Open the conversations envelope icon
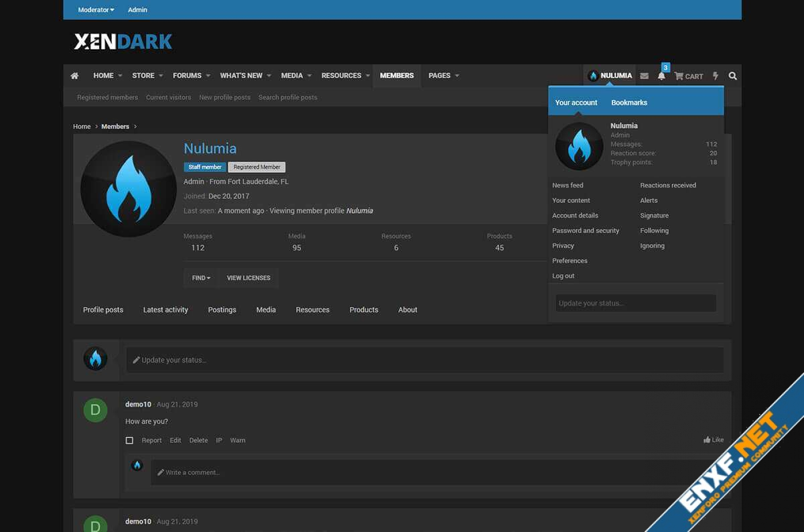Viewport: 804px width, 532px height. [x=644, y=76]
